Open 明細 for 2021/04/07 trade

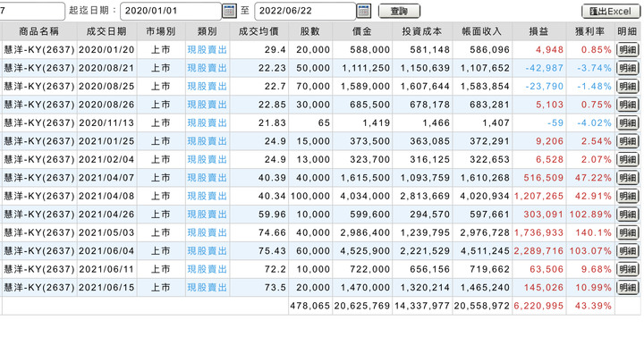tap(628, 178)
